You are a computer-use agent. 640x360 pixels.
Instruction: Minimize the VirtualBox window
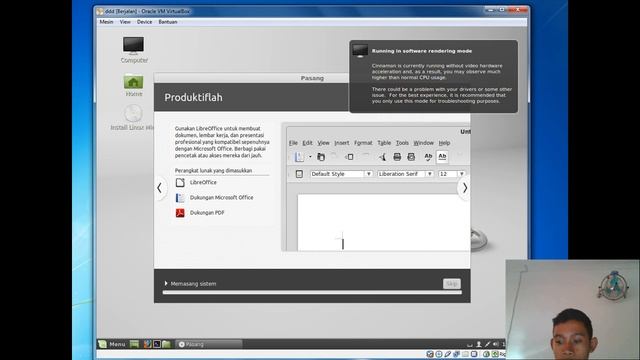pos(490,10)
